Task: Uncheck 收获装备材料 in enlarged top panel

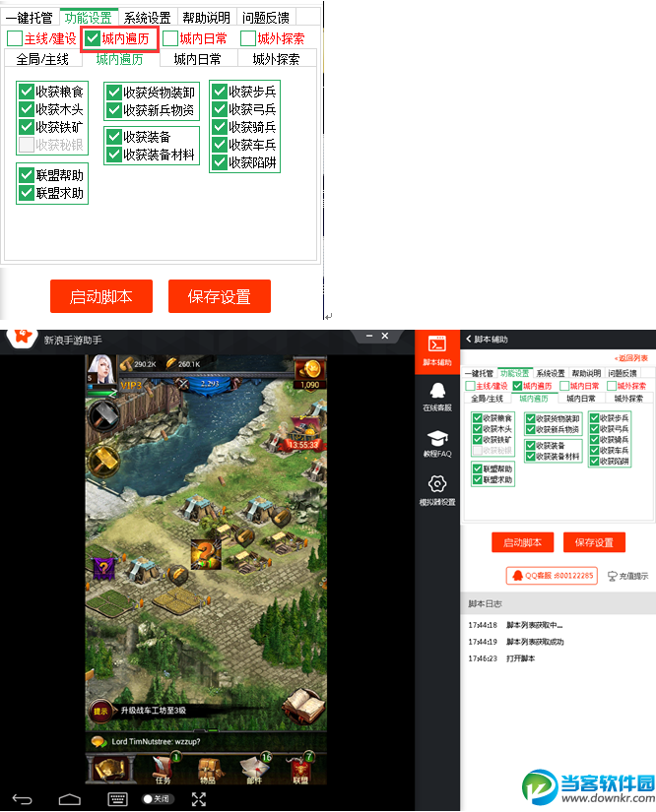Action: 114,155
